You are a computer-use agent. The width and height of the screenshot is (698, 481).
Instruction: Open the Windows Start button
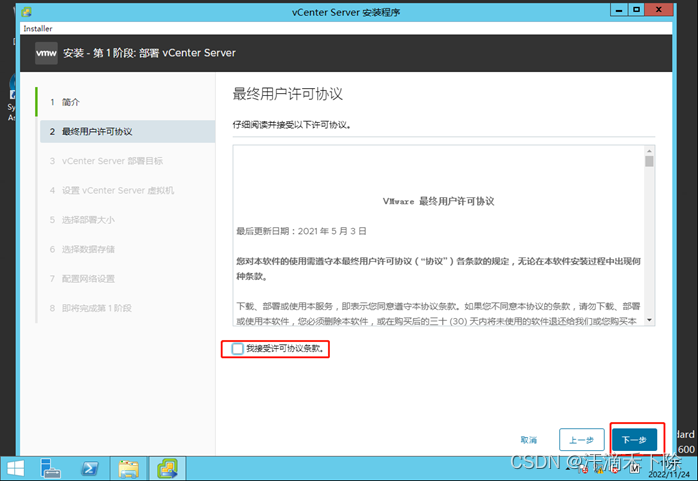(16, 469)
